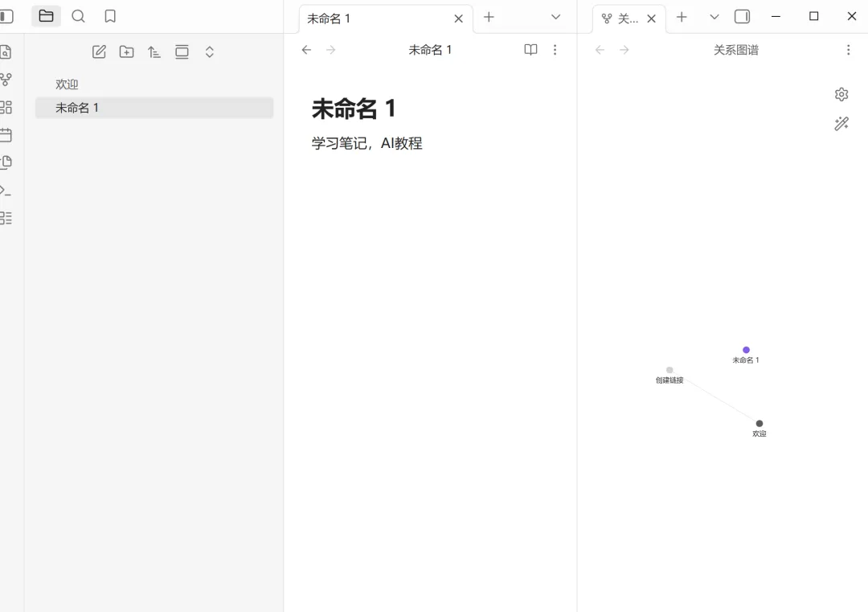Image resolution: width=868 pixels, height=612 pixels.
Task: Click the note title heading 未命名 1
Action: pos(353,109)
